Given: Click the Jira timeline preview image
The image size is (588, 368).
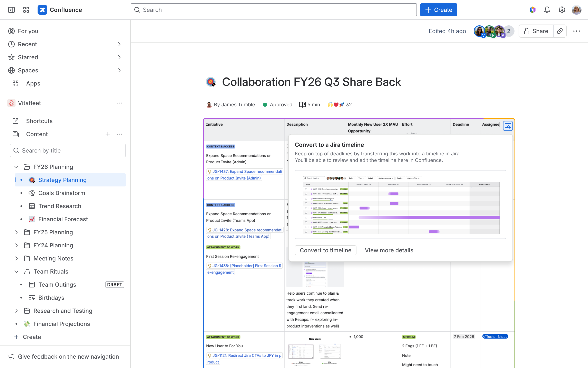Looking at the screenshot, I should click(400, 204).
